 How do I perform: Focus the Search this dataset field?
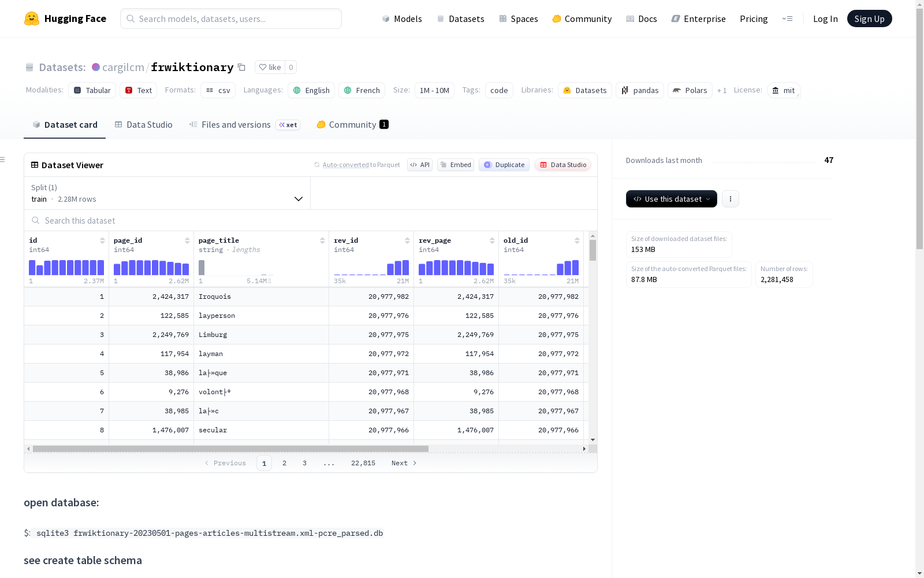[311, 220]
